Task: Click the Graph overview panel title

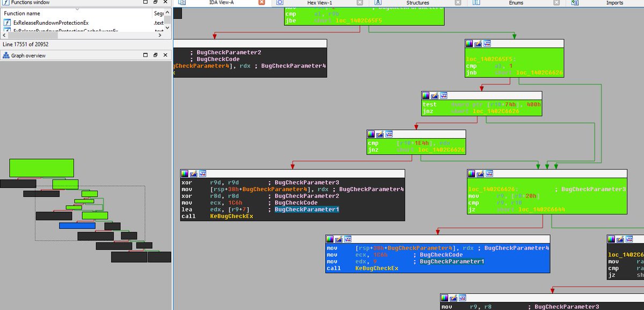Action: (28, 55)
